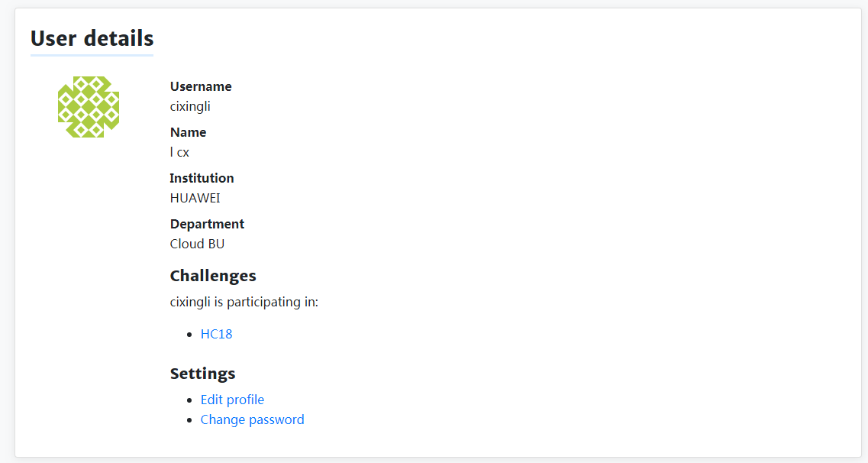Screen dimensions: 868x463
Task: Select the Cloud BU department value
Action: pyautogui.click(x=197, y=244)
